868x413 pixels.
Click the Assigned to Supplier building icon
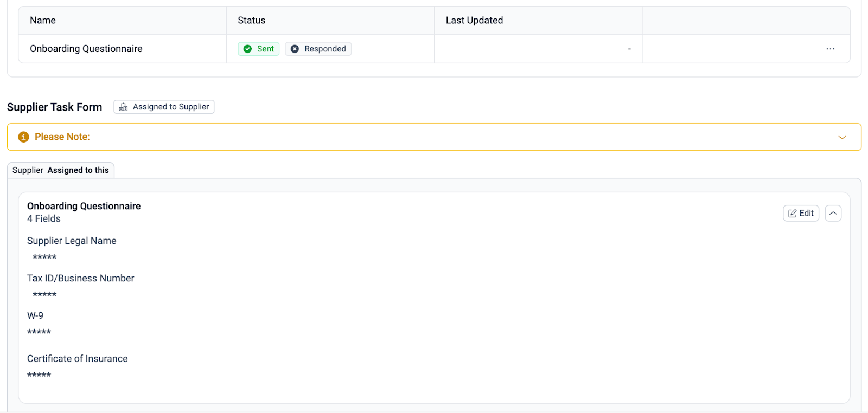point(124,107)
